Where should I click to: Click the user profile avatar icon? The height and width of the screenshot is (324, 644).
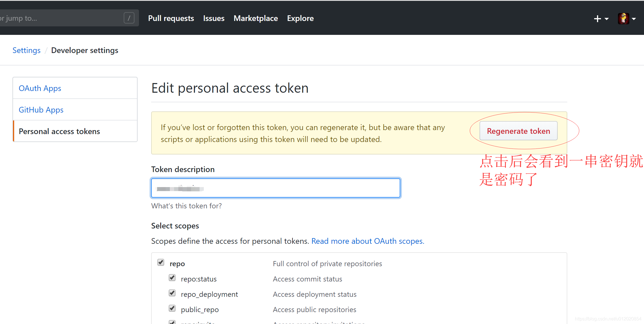click(623, 18)
